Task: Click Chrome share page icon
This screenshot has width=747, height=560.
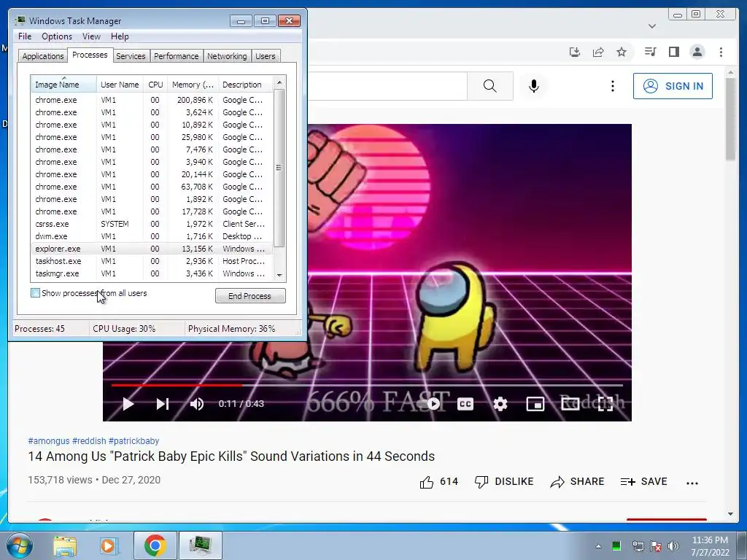Action: coord(598,52)
